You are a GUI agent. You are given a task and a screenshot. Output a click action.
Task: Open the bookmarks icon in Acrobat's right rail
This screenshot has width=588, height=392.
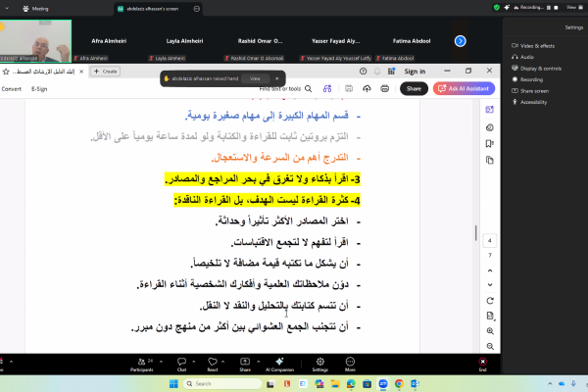(x=490, y=144)
